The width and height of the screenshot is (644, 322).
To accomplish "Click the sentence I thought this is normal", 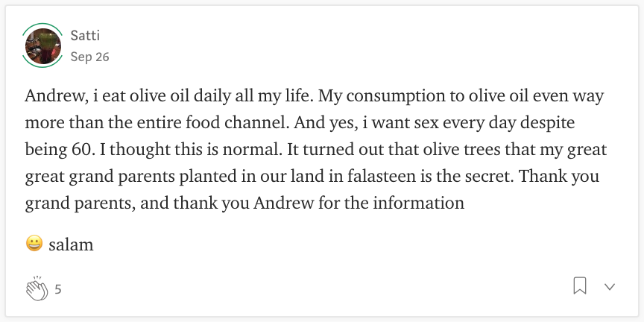I will (x=190, y=150).
